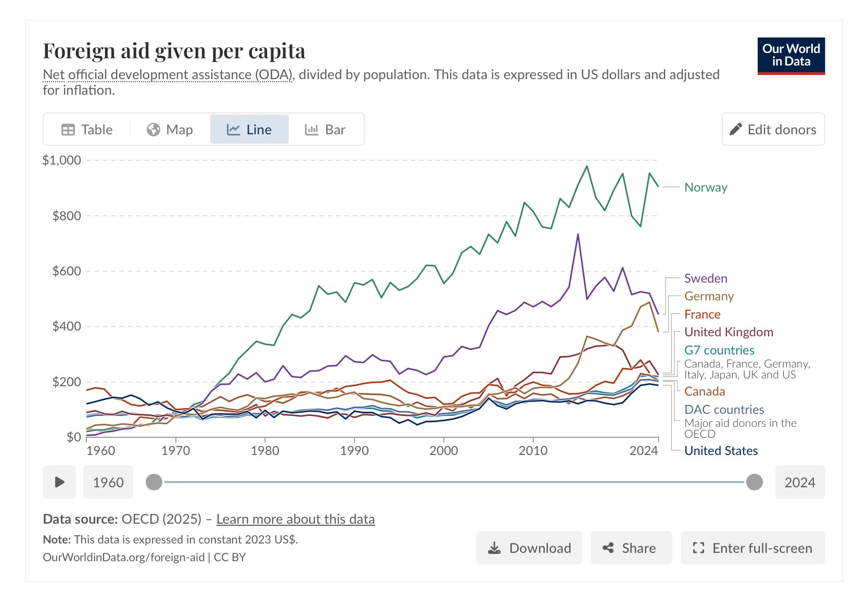
Task: Select the United States legend label
Action: (x=721, y=451)
